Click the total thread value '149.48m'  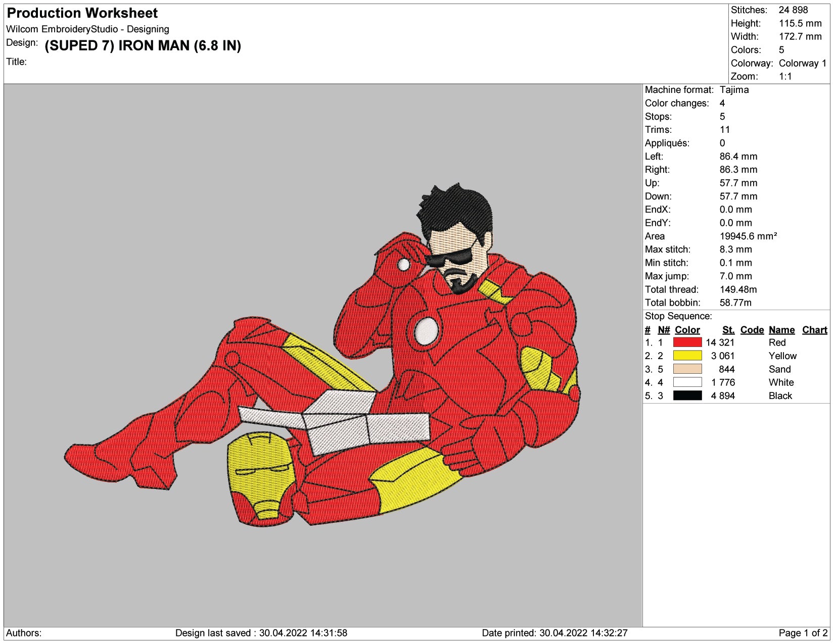pyautogui.click(x=738, y=289)
